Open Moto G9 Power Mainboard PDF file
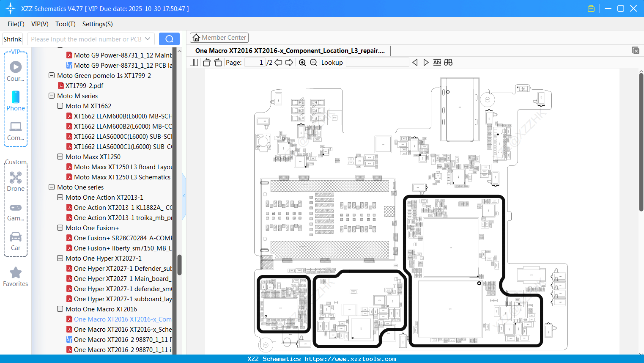 [x=119, y=55]
